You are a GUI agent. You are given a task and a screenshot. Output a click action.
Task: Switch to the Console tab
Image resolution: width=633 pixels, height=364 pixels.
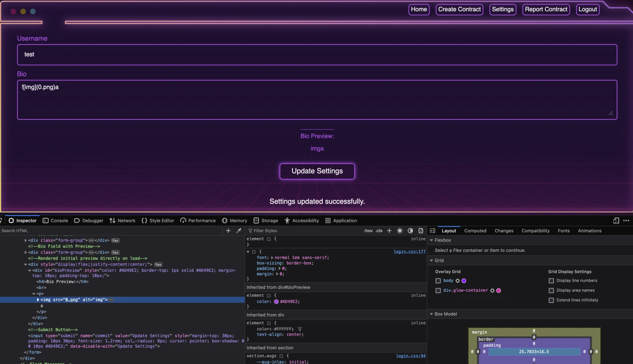(x=55, y=221)
